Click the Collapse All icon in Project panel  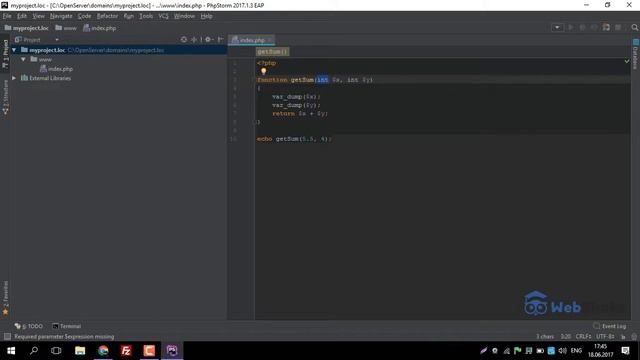194,40
